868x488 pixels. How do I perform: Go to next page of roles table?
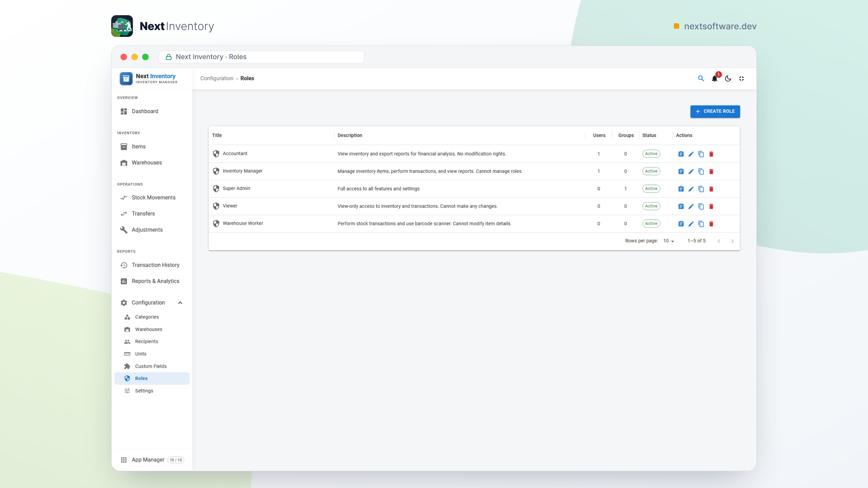732,241
